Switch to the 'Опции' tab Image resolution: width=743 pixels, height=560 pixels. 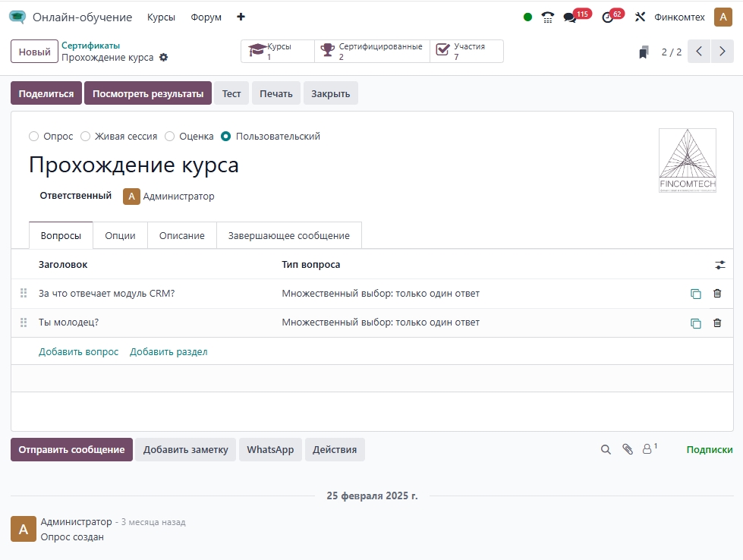point(120,235)
